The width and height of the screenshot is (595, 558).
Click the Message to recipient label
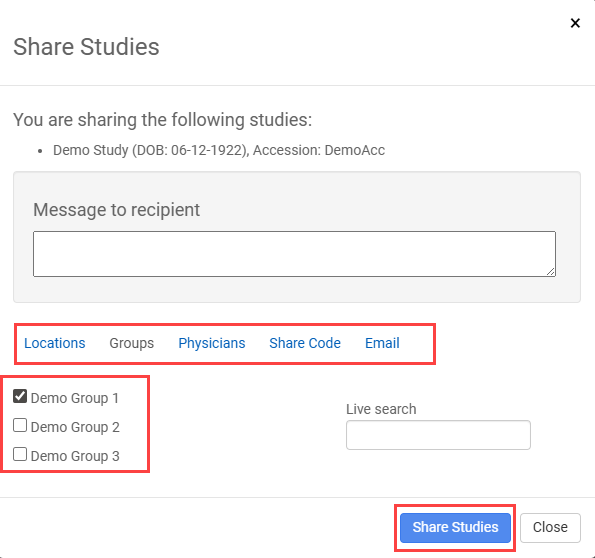pos(116,210)
